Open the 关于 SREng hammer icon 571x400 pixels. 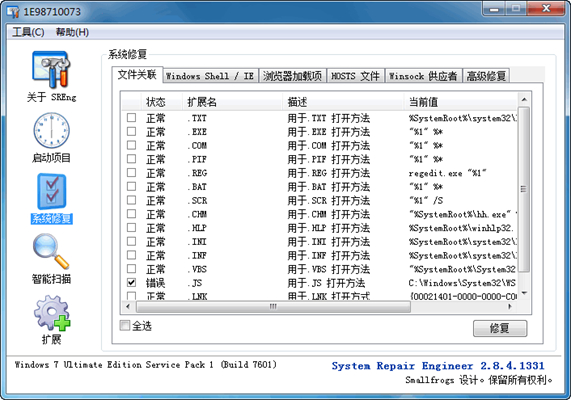click(x=51, y=70)
